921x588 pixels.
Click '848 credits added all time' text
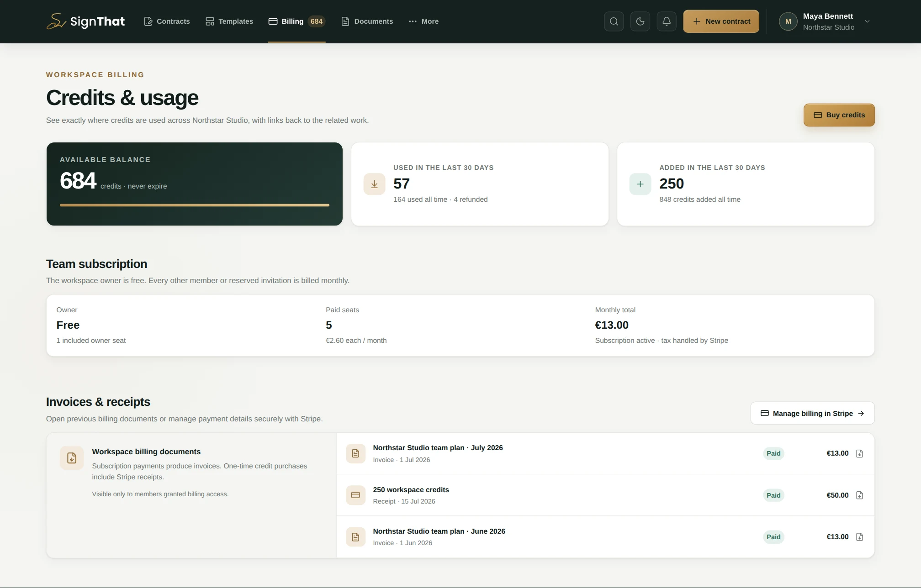click(700, 199)
